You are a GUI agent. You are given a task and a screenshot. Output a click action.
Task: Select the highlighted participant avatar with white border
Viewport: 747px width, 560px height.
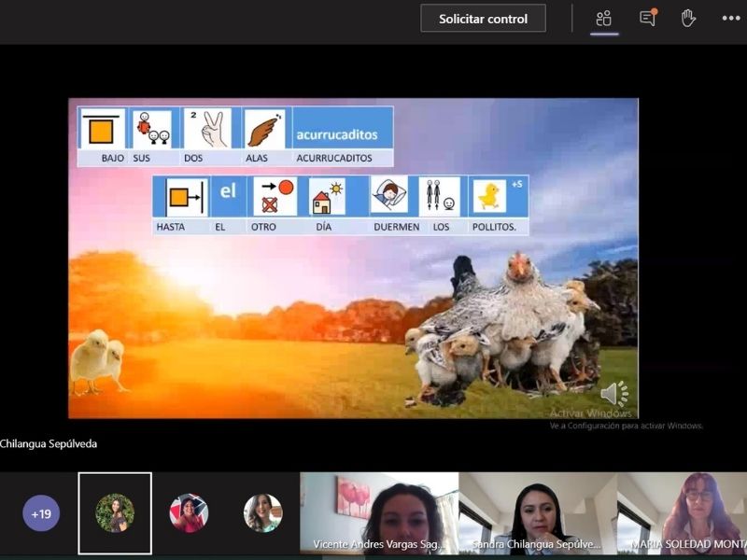[115, 513]
